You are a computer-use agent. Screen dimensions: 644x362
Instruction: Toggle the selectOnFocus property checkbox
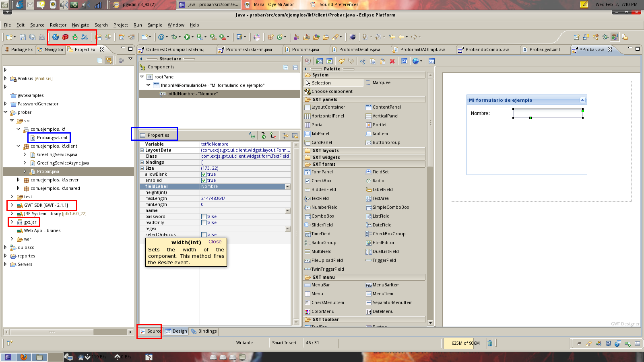point(204,234)
